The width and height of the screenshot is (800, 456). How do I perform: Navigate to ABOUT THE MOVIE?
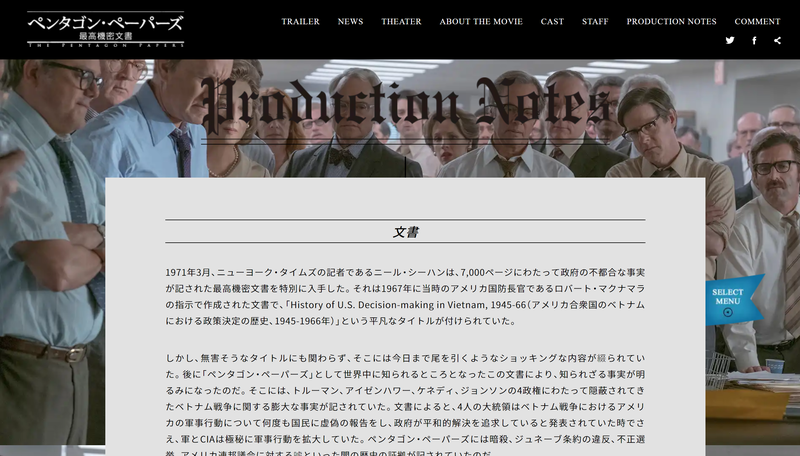pos(481,21)
